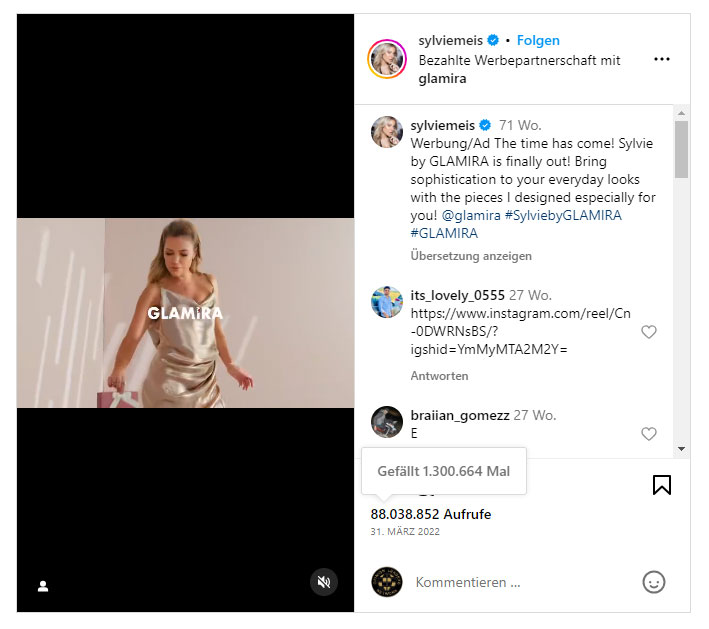Click the GLAMIRA video thumbnail
709x629 pixels.
pyautogui.click(x=186, y=313)
